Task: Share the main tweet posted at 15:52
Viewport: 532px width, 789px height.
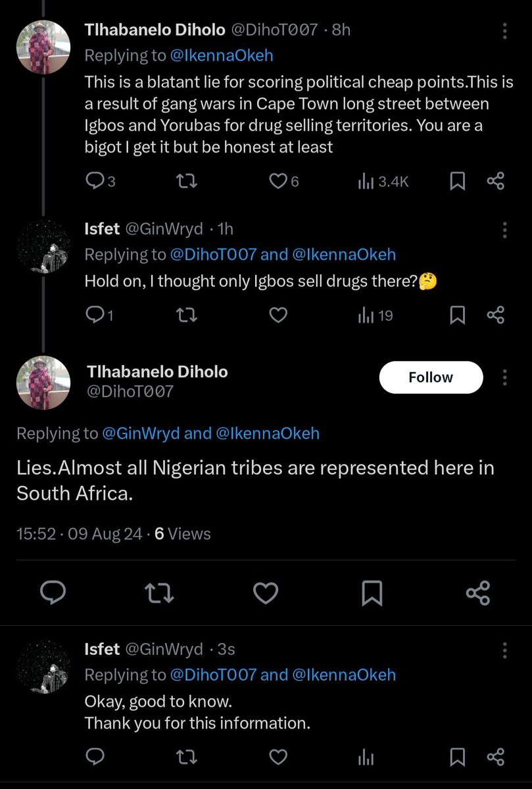Action: click(x=477, y=594)
